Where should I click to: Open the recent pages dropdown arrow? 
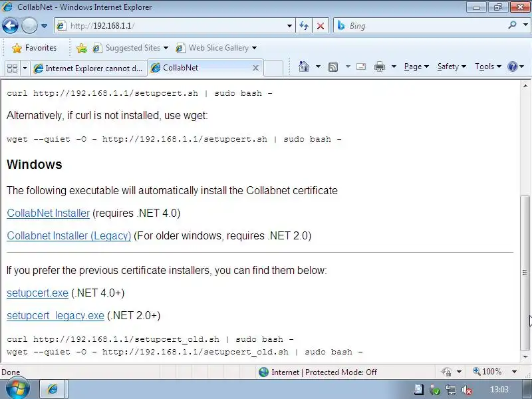pos(44,26)
